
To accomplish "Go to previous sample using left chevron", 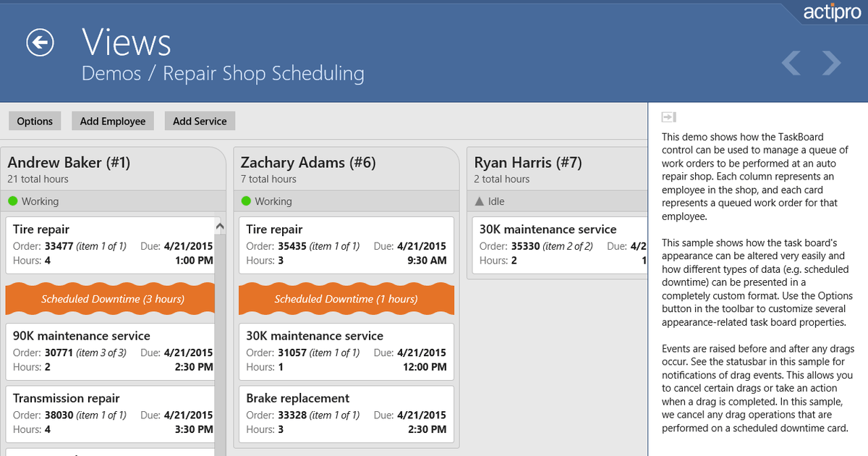I will pos(791,63).
